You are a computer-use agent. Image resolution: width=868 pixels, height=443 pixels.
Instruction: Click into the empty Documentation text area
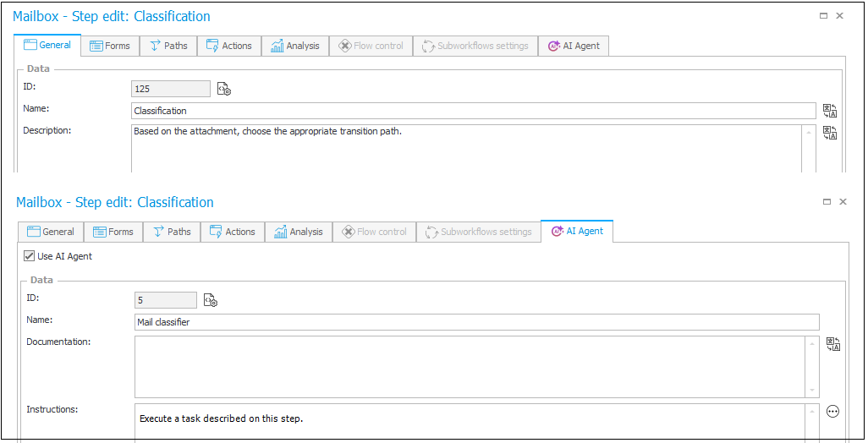tap(470, 367)
